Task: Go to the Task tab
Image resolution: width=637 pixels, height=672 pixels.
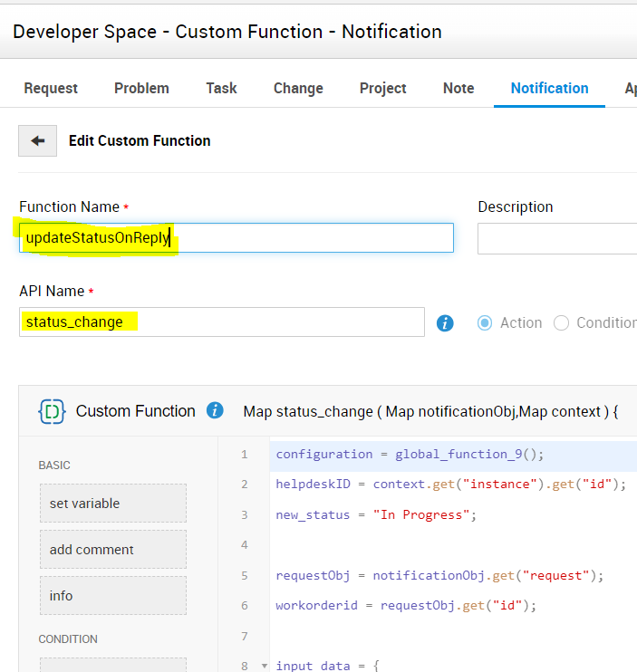Action: pyautogui.click(x=221, y=88)
